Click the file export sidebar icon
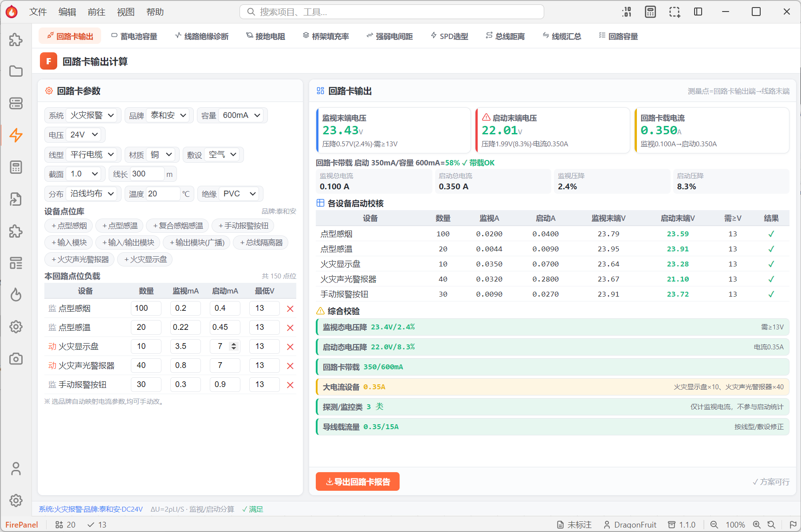Viewport: 801px width, 532px height. coord(16,199)
